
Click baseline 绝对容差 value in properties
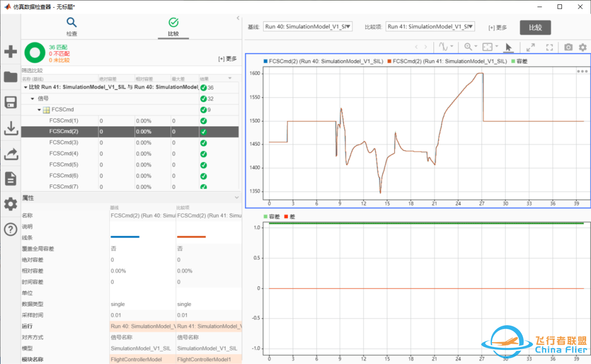(112, 260)
